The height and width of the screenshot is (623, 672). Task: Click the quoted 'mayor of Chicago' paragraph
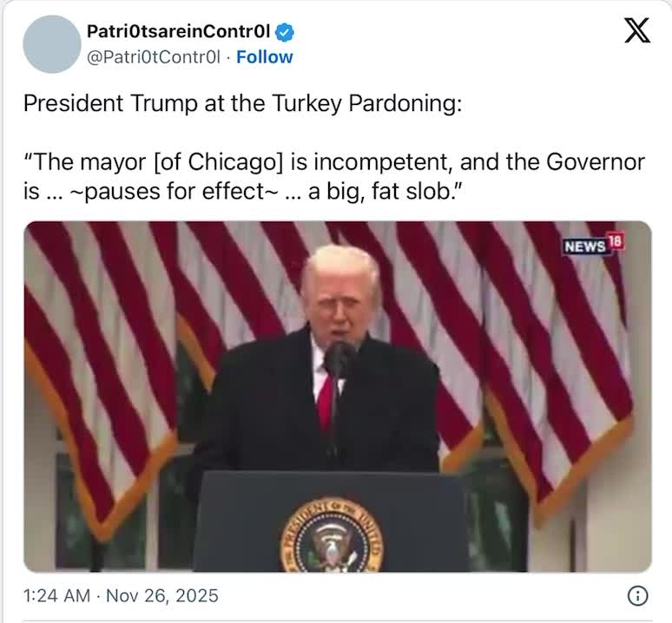tap(334, 176)
